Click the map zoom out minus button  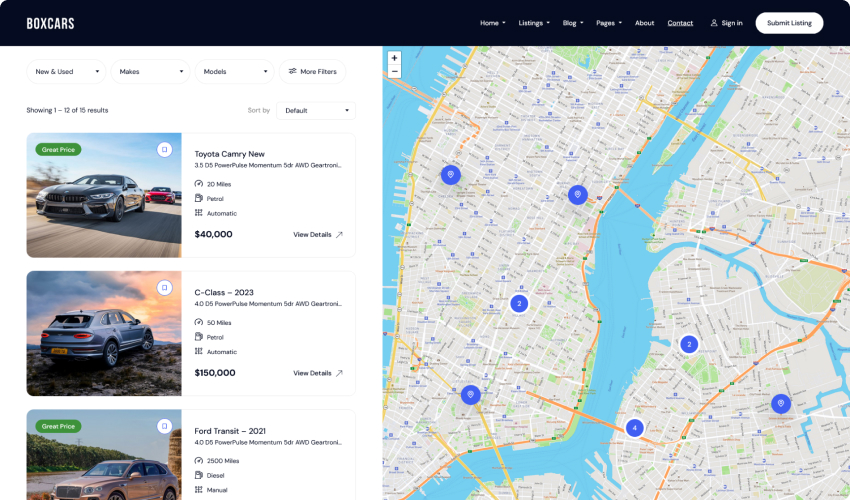pos(394,72)
